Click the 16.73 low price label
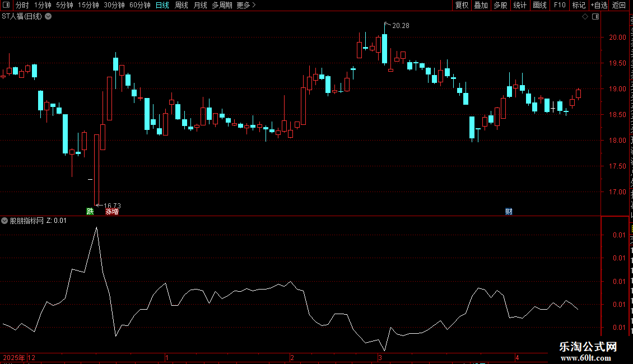 [112, 206]
